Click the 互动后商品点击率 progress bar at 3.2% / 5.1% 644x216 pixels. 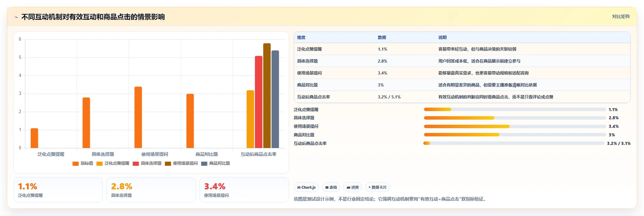(x=514, y=143)
